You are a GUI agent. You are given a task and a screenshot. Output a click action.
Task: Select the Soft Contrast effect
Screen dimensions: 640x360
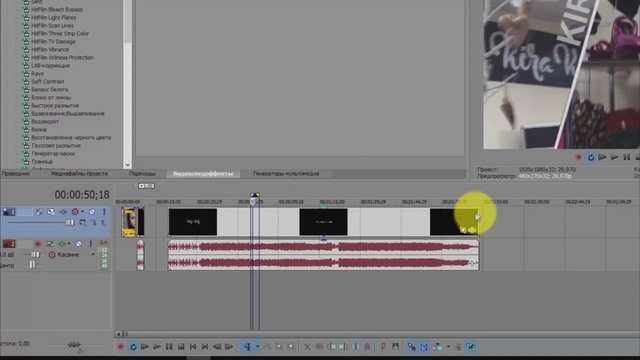click(48, 82)
